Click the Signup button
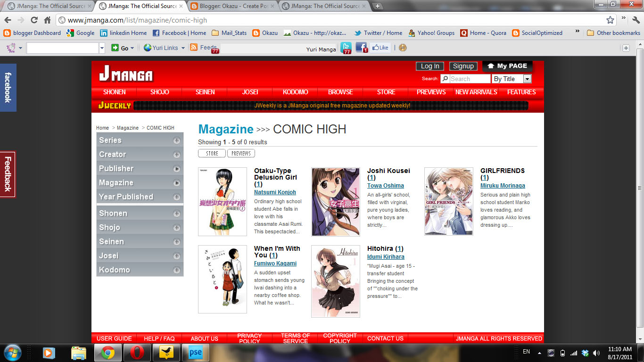The width and height of the screenshot is (644, 362). pos(463,66)
